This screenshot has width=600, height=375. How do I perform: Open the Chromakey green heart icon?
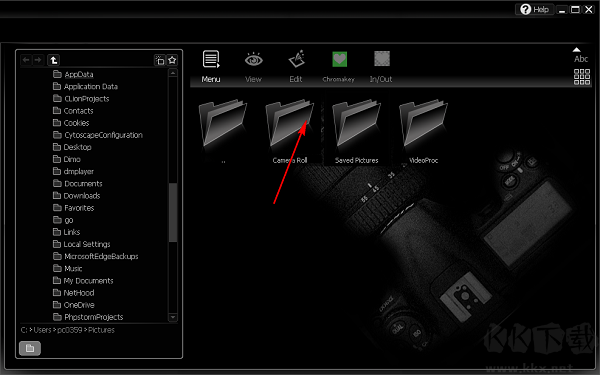[339, 59]
